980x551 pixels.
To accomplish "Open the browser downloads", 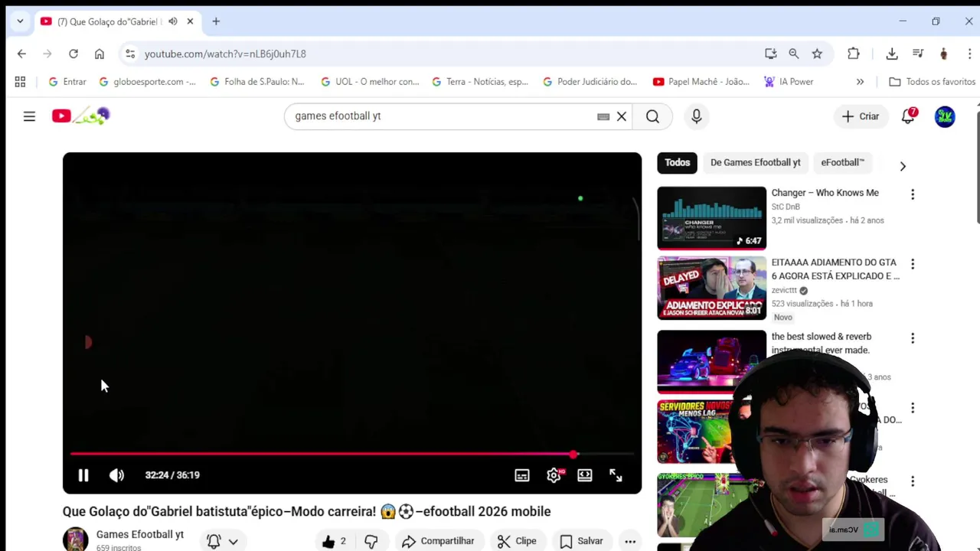I will [892, 54].
